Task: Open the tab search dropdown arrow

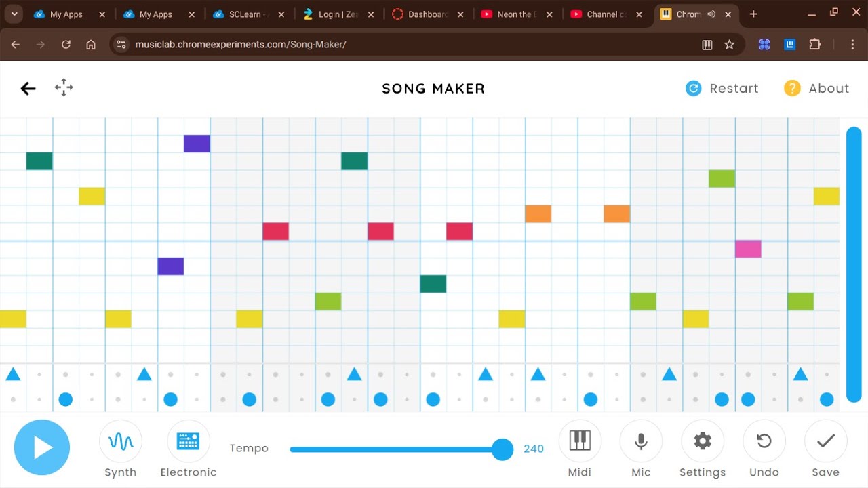Action: (14, 14)
